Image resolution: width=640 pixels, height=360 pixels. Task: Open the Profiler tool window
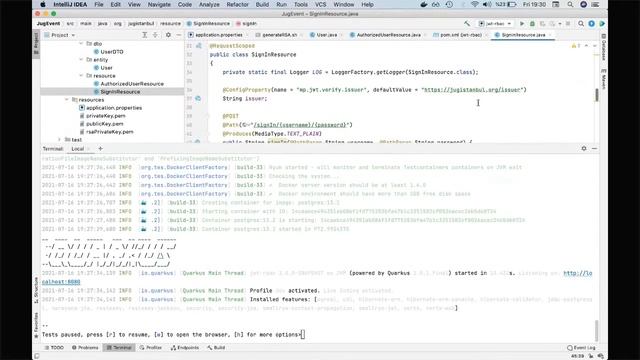tap(151, 348)
